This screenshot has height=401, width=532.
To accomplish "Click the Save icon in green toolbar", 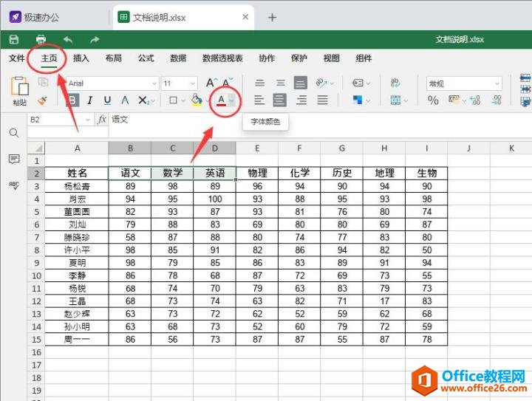I will (x=14, y=40).
